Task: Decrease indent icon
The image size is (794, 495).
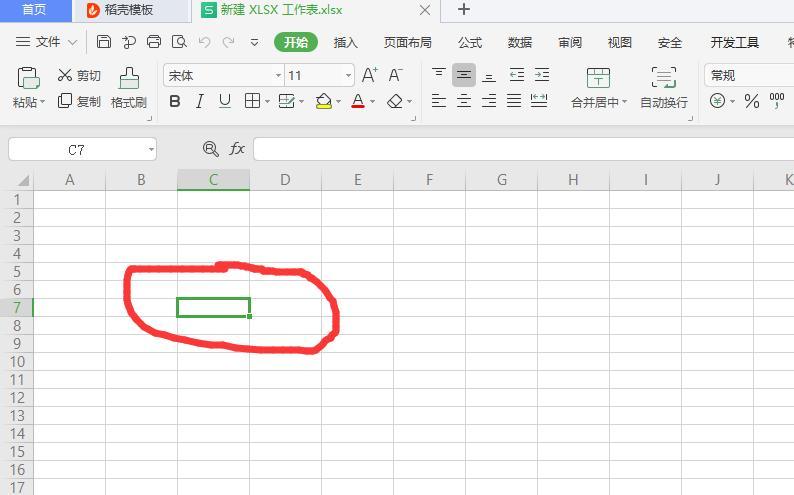Action: pos(517,75)
